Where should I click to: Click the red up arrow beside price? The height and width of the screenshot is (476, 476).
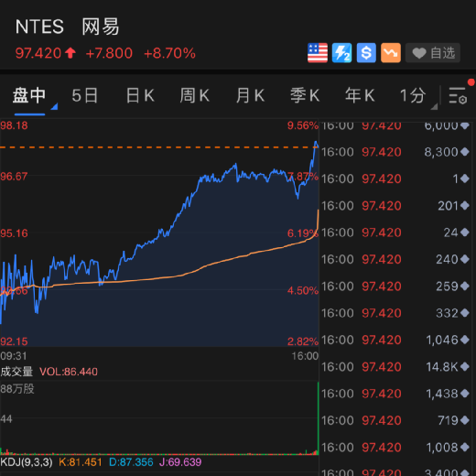click(x=70, y=53)
